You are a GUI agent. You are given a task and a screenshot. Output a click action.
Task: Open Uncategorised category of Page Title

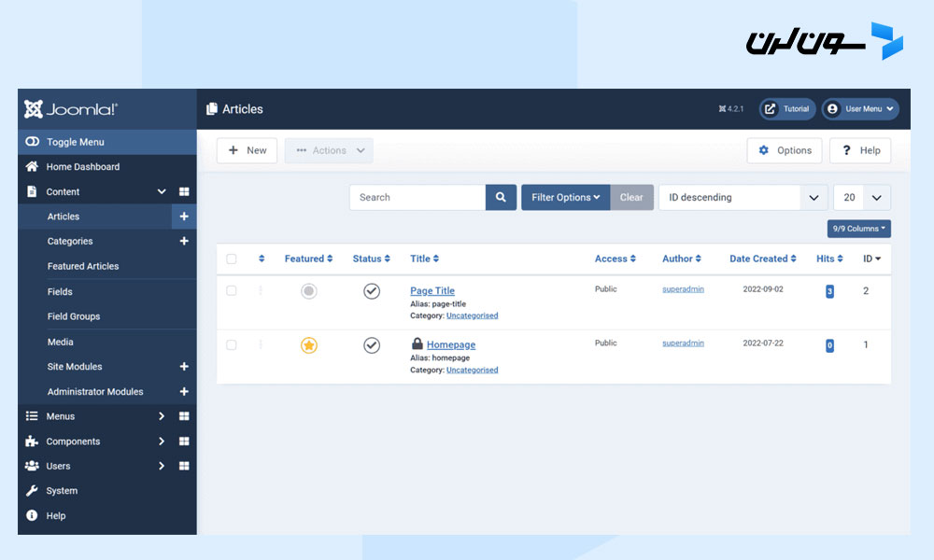tap(473, 315)
